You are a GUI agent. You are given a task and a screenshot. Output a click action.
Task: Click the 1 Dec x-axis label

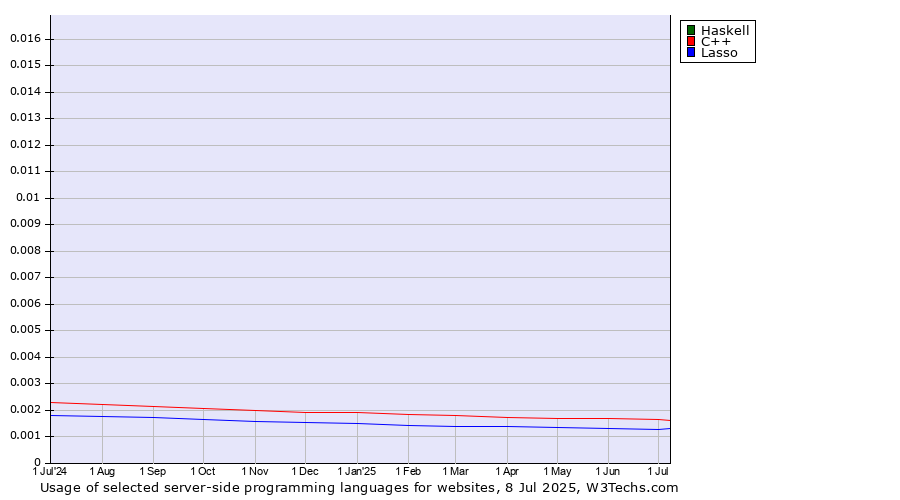[x=305, y=471]
